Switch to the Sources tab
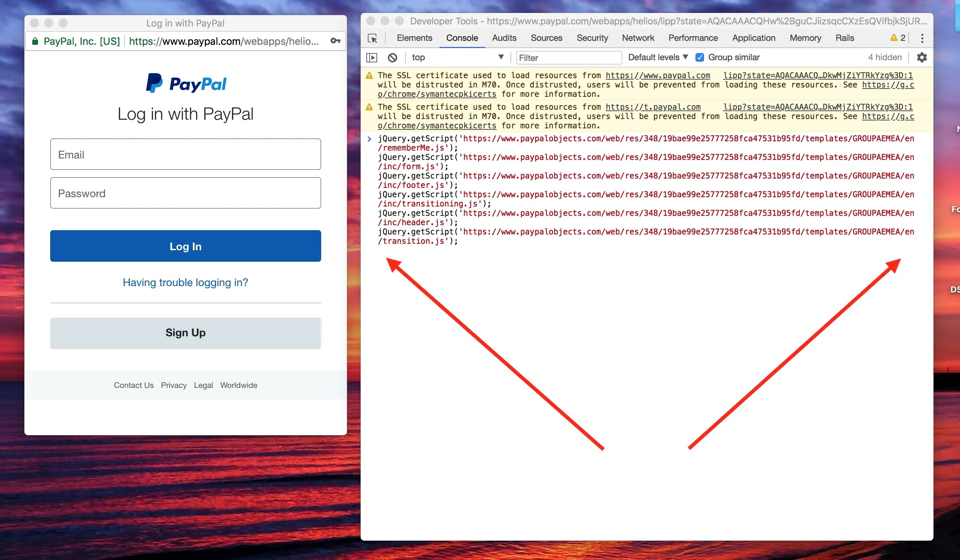This screenshot has width=960, height=560. pyautogui.click(x=546, y=38)
